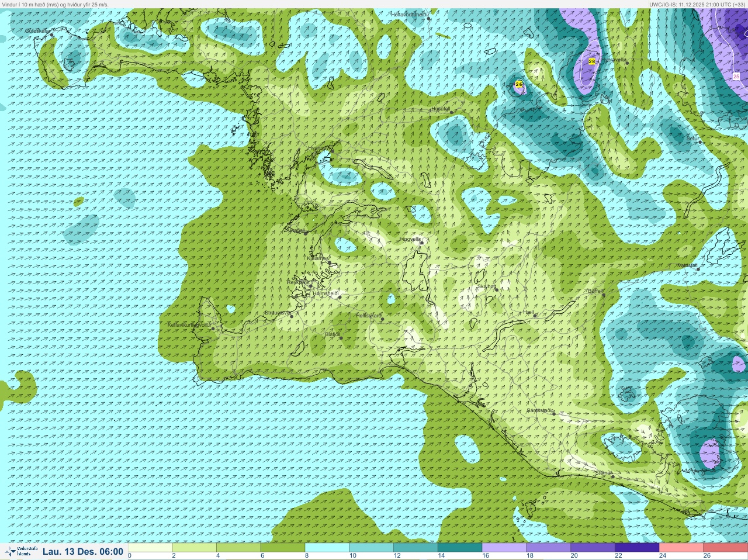748x560 pixels.
Task: Click the Hólmsheiði station label
Action: pyautogui.click(x=326, y=293)
